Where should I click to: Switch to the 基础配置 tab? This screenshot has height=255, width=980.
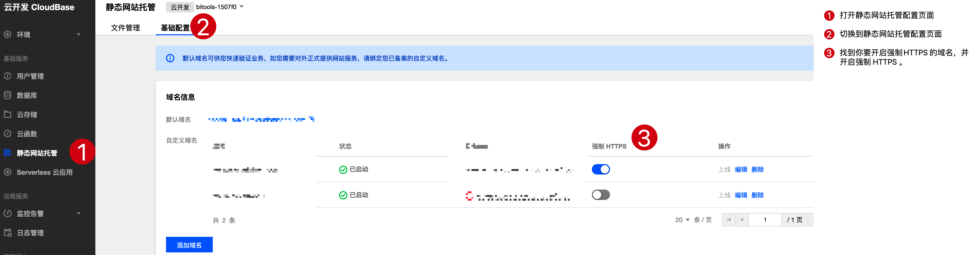[x=175, y=28]
